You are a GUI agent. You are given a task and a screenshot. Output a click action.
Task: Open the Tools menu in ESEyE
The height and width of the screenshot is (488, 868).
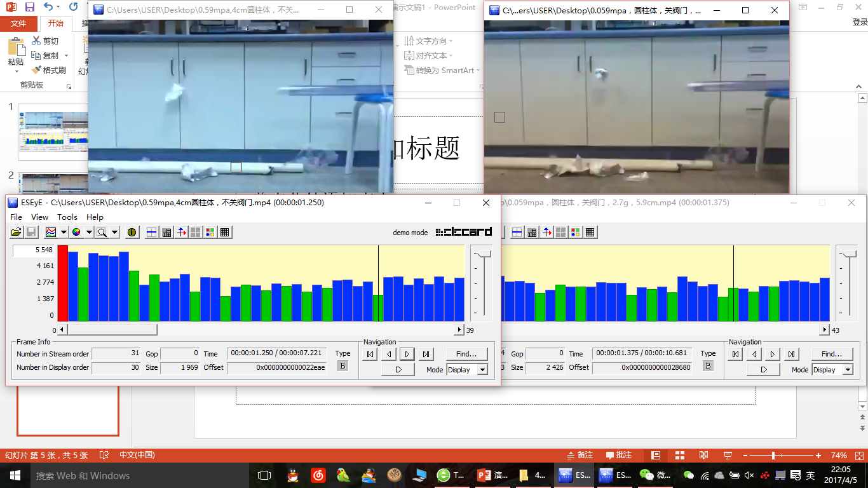pyautogui.click(x=67, y=217)
